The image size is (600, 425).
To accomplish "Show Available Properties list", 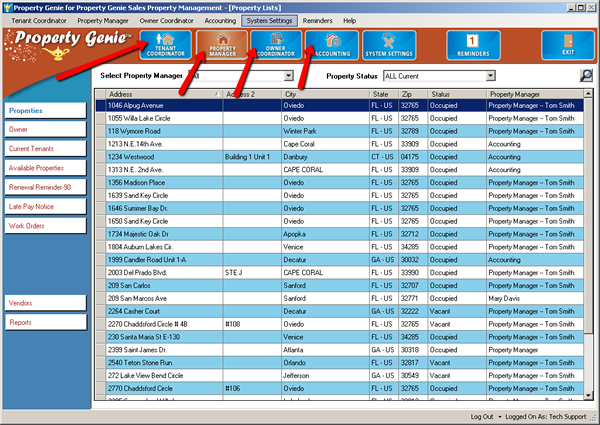I will (45, 168).
